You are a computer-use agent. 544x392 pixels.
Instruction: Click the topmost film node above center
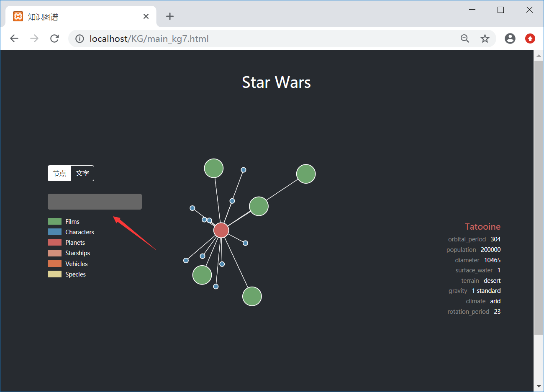click(x=213, y=168)
